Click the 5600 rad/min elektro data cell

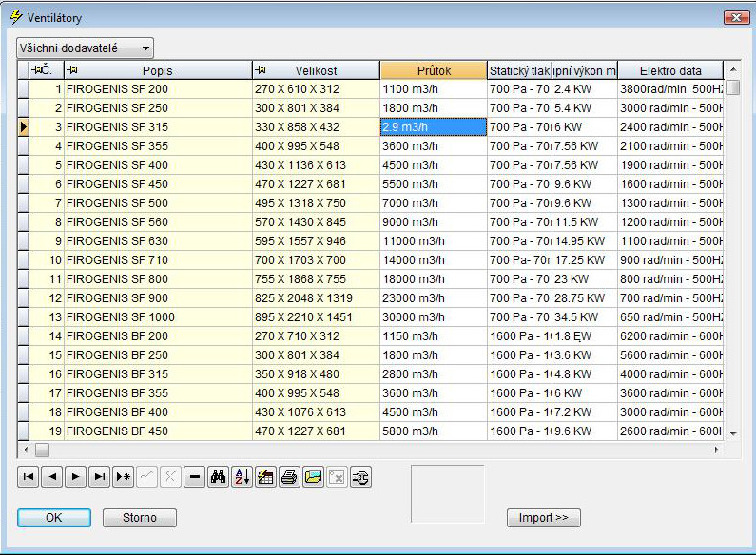click(x=670, y=355)
